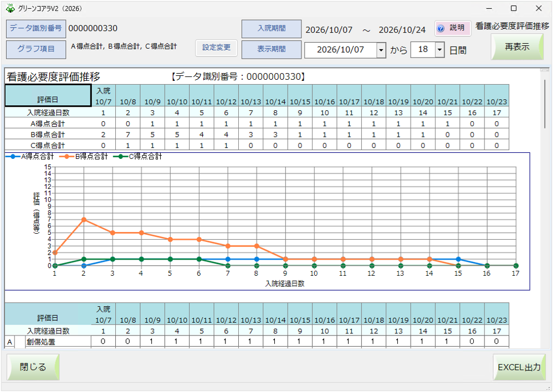Image resolution: width=553 pixels, height=392 pixels.
Task: Click the 入院経過日数 chart axis label
Action: click(285, 284)
